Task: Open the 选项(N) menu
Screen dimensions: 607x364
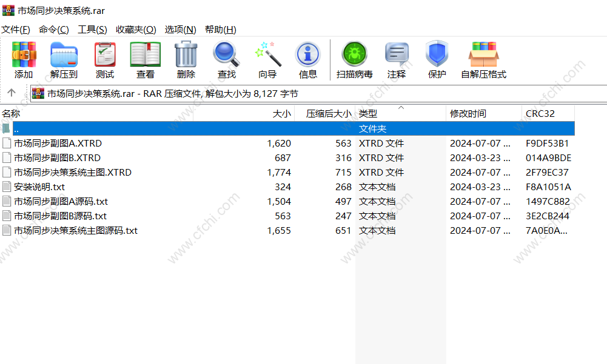Action: coord(180,30)
